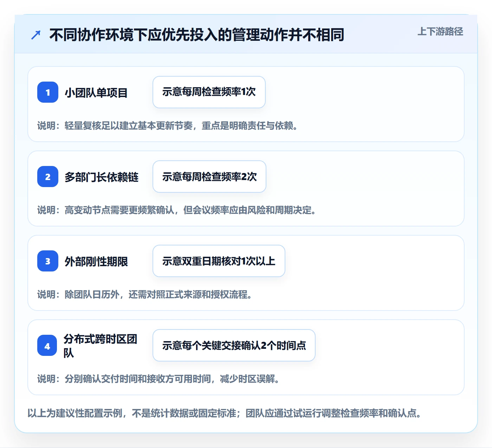Click the blue number 4 badge

pyautogui.click(x=47, y=345)
